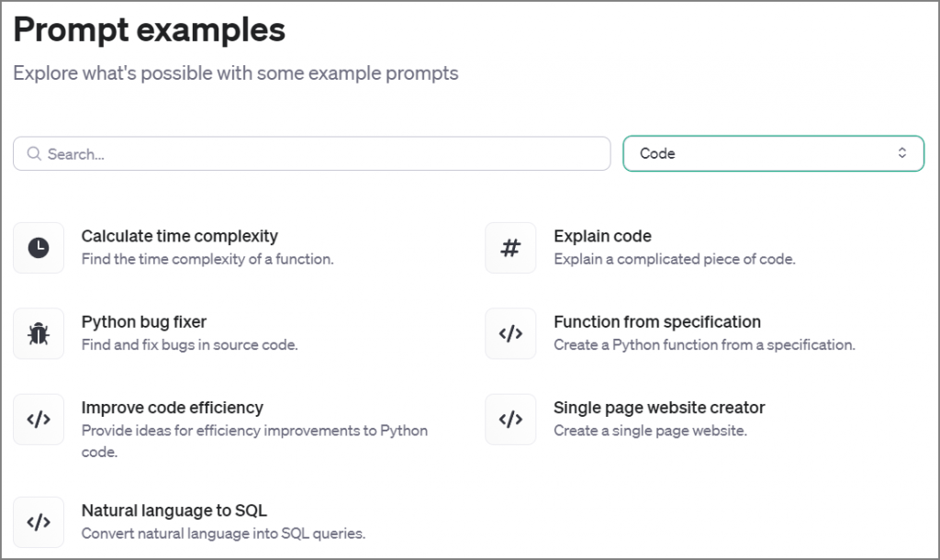The width and height of the screenshot is (940, 560).
Task: Open Single page website creator title
Action: click(658, 408)
